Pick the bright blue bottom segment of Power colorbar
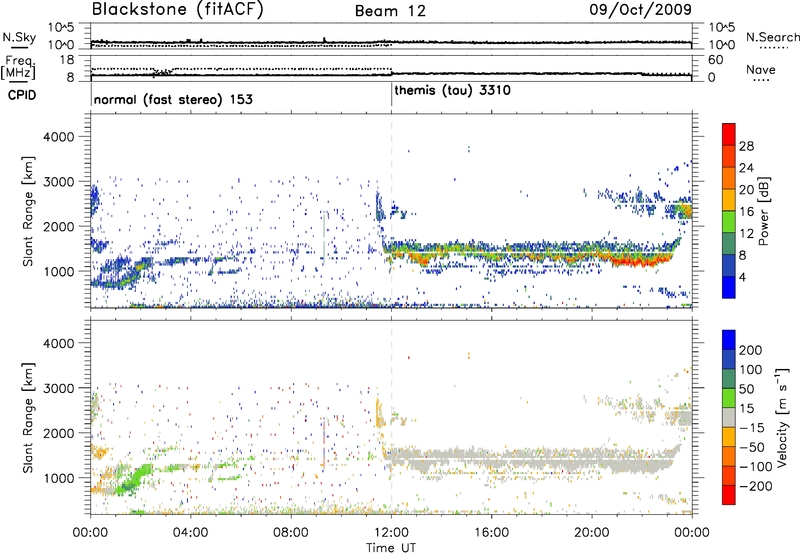 click(729, 287)
